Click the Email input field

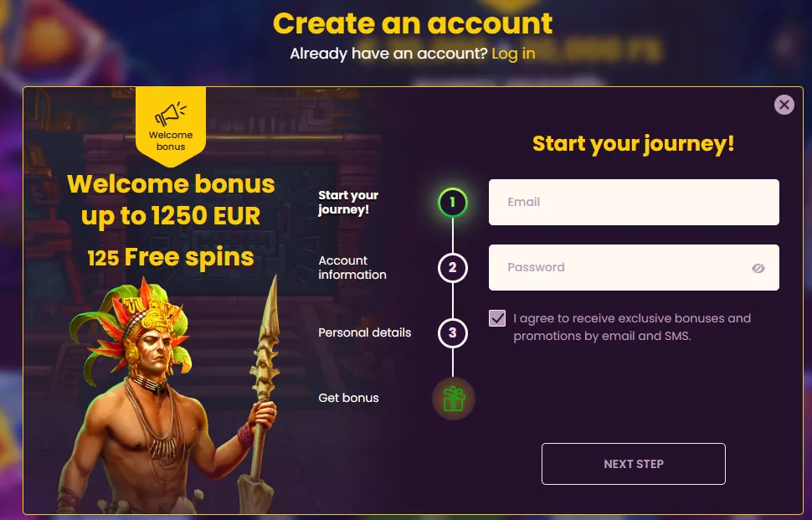coord(634,202)
